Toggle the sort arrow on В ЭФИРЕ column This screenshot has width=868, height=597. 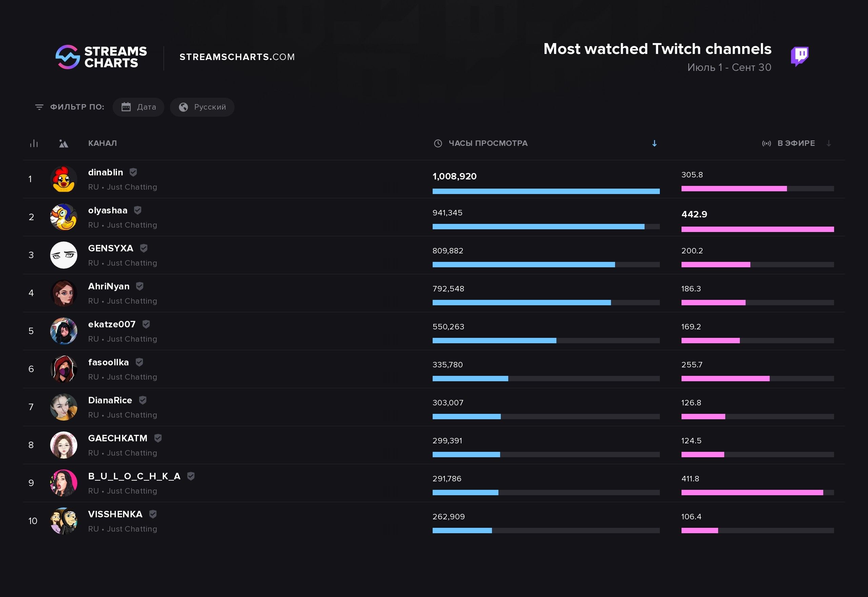click(829, 143)
